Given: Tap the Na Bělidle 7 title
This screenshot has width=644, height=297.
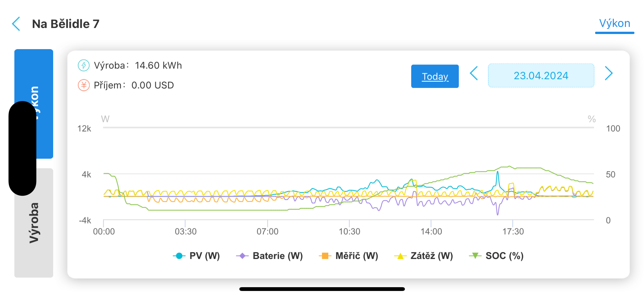Looking at the screenshot, I should click(x=66, y=24).
